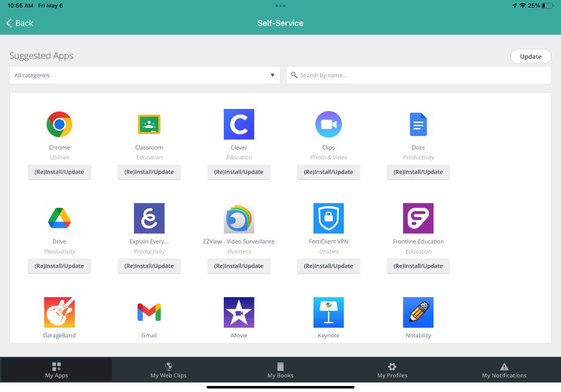Select the Notability pencil icon

(418, 312)
